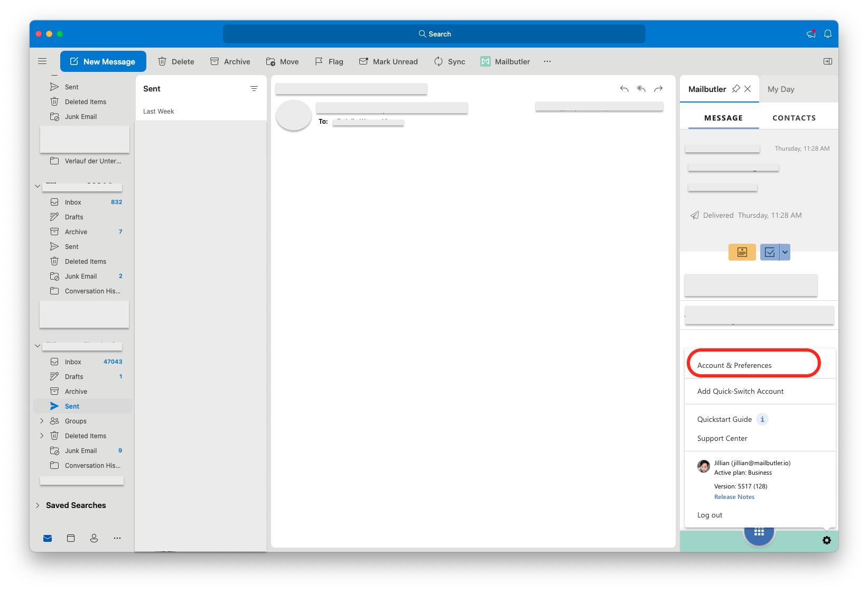The image size is (868, 591).
Task: Click the Forward arrow icon
Action: [x=658, y=89]
